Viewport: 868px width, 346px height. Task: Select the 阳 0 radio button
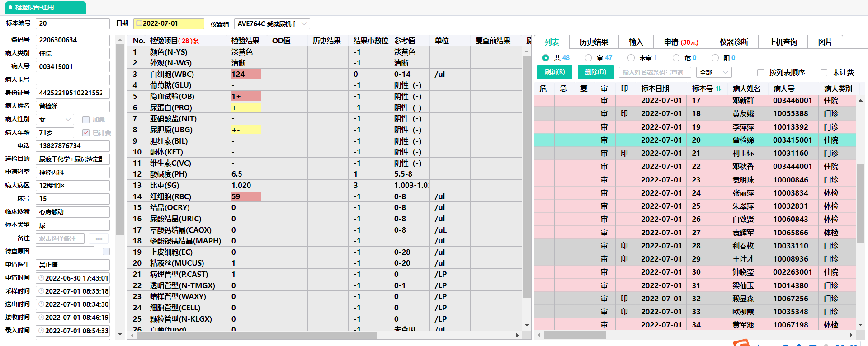(715, 58)
